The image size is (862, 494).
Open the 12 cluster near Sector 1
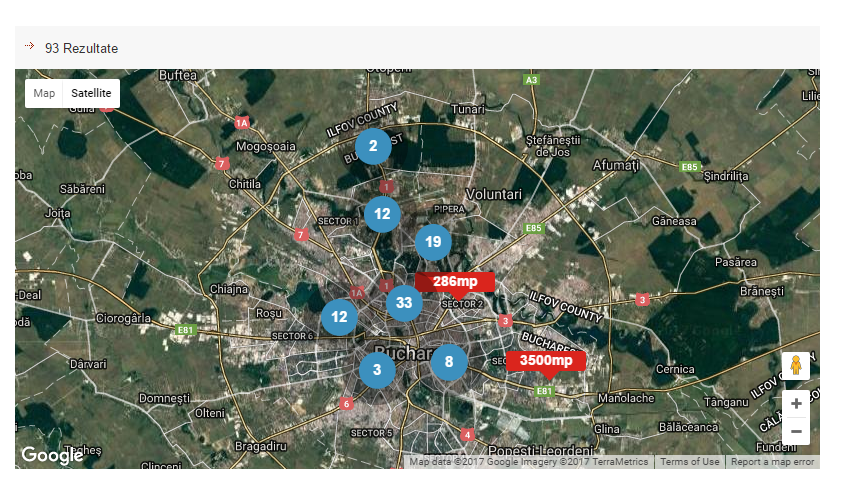[x=382, y=214]
